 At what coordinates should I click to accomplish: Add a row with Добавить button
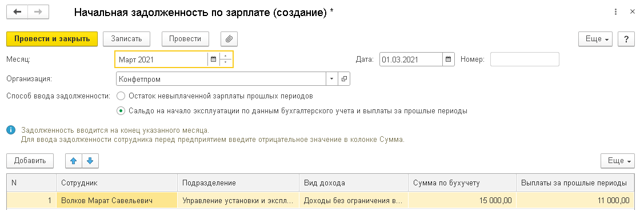30,161
